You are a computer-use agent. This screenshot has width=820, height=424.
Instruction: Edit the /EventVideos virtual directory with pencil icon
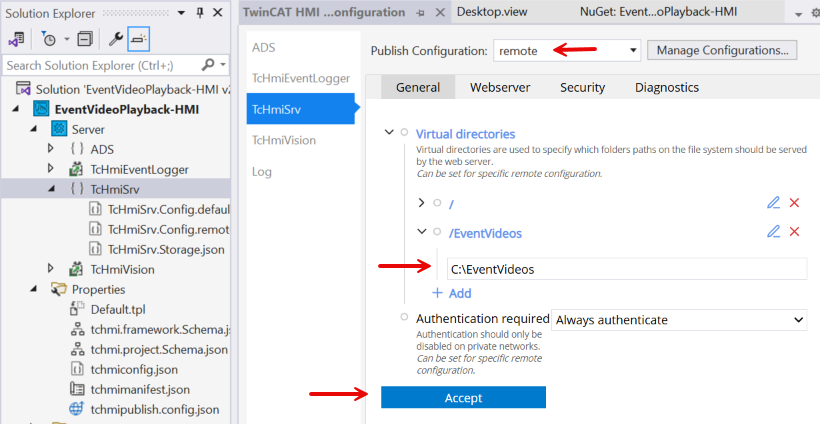773,232
